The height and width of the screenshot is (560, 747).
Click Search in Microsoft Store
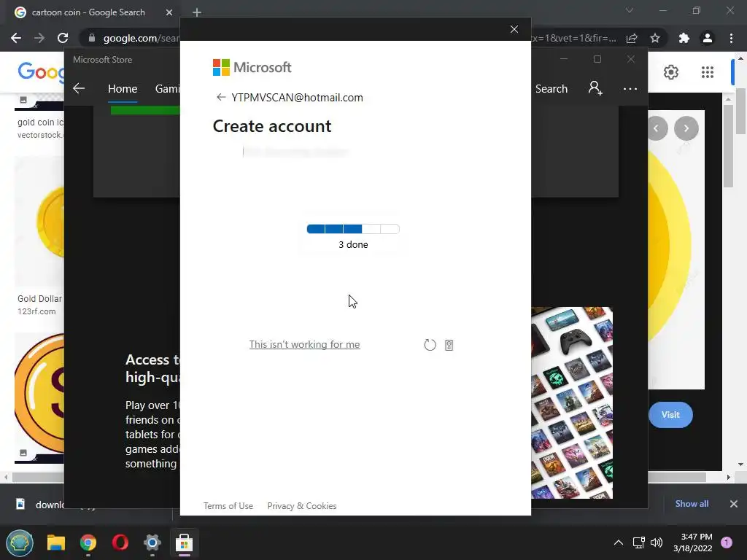point(551,88)
